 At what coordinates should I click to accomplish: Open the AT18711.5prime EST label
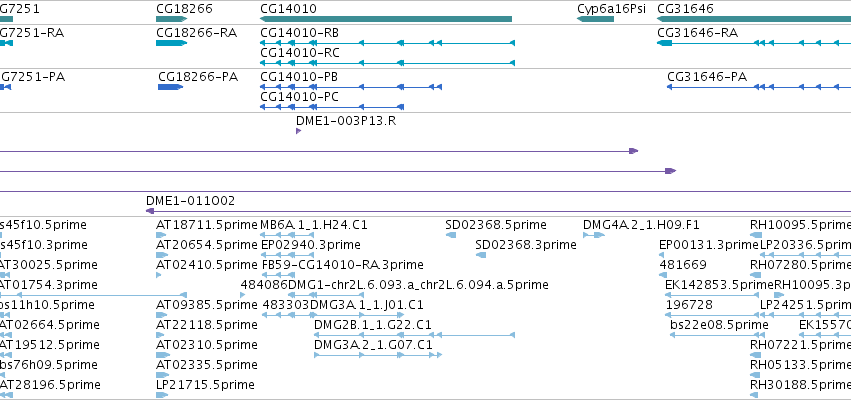tap(207, 225)
